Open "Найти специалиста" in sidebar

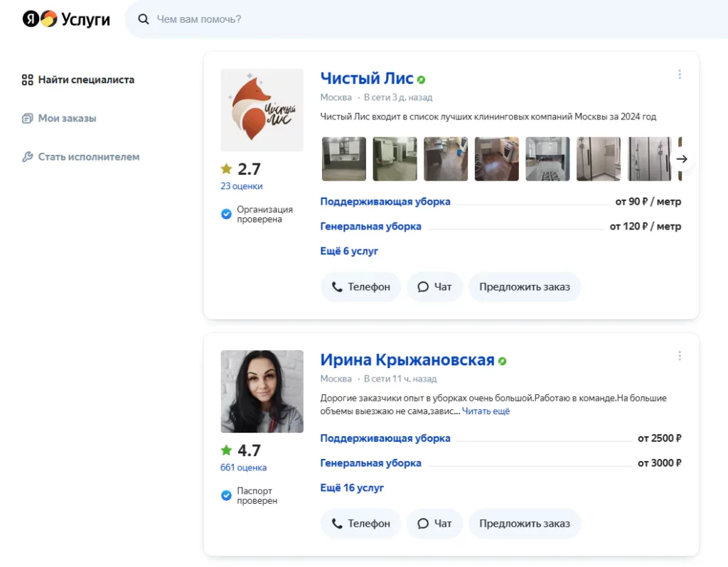(x=85, y=80)
